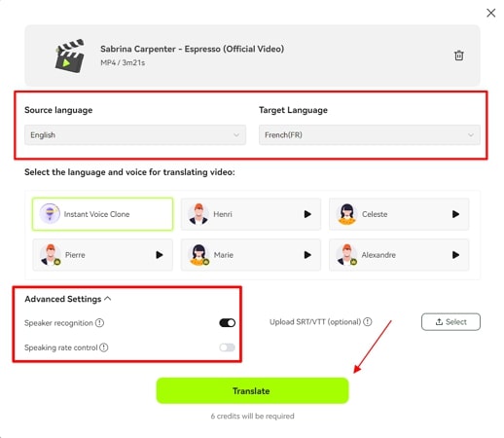Choose the Pierre voice avatar
The height and width of the screenshot is (438, 504).
coord(51,255)
